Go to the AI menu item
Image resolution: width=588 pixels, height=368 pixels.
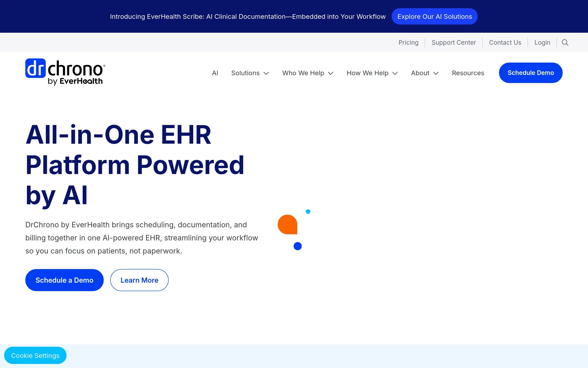point(215,73)
